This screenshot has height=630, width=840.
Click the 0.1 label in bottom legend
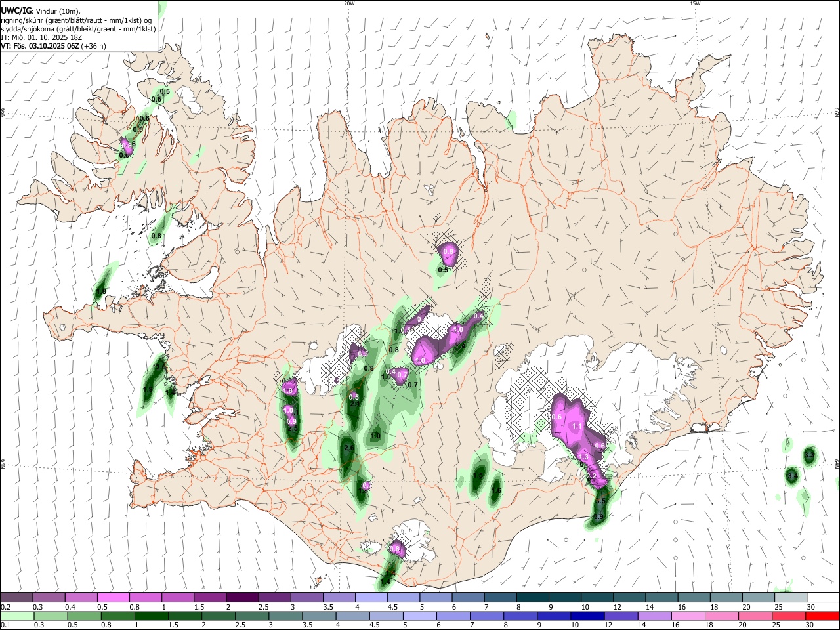pyautogui.click(x=5, y=625)
